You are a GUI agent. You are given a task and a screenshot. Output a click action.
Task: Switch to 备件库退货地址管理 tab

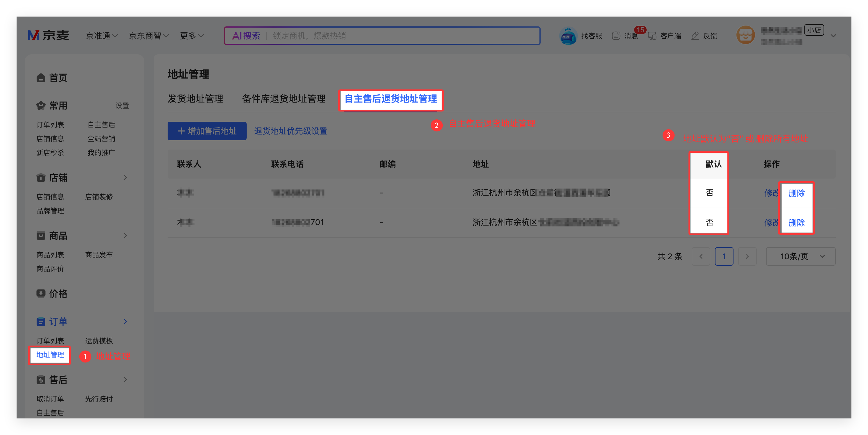[x=284, y=99]
